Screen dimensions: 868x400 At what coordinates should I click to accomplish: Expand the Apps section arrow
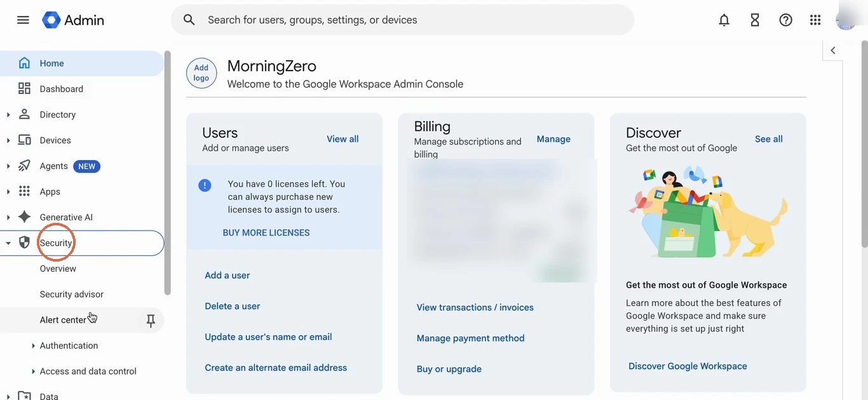[x=8, y=192]
